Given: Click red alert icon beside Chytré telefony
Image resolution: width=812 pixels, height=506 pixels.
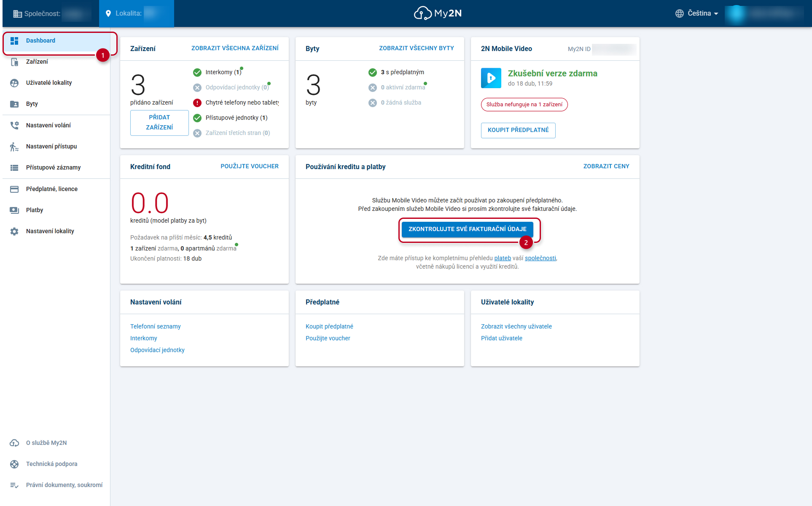Looking at the screenshot, I should click(x=197, y=102).
